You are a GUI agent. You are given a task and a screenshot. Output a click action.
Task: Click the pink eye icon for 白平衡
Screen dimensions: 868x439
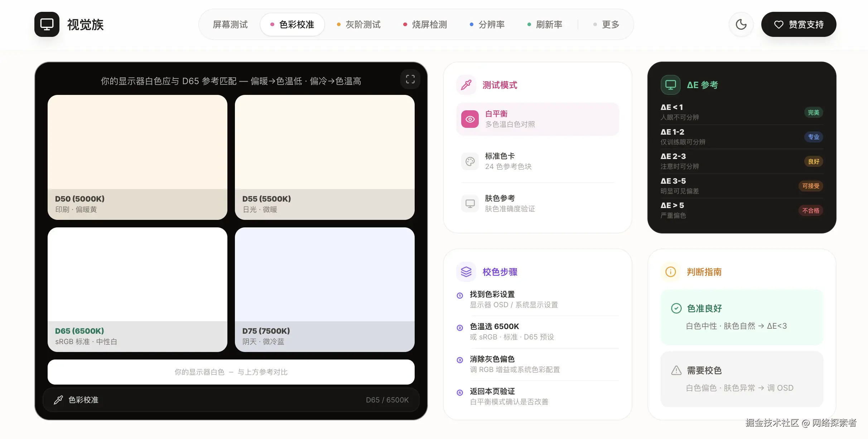(470, 119)
